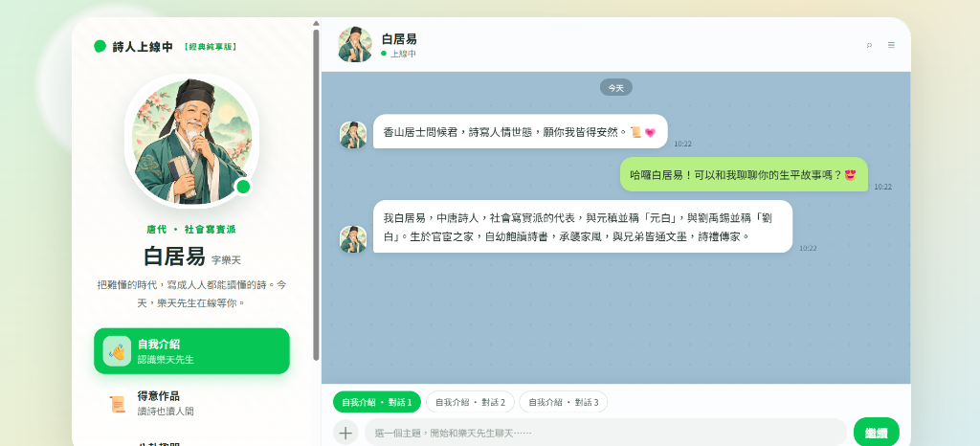The height and width of the screenshot is (446, 980).
Task: Click 10:22 timestamp beside the green user message
Action: point(882,187)
